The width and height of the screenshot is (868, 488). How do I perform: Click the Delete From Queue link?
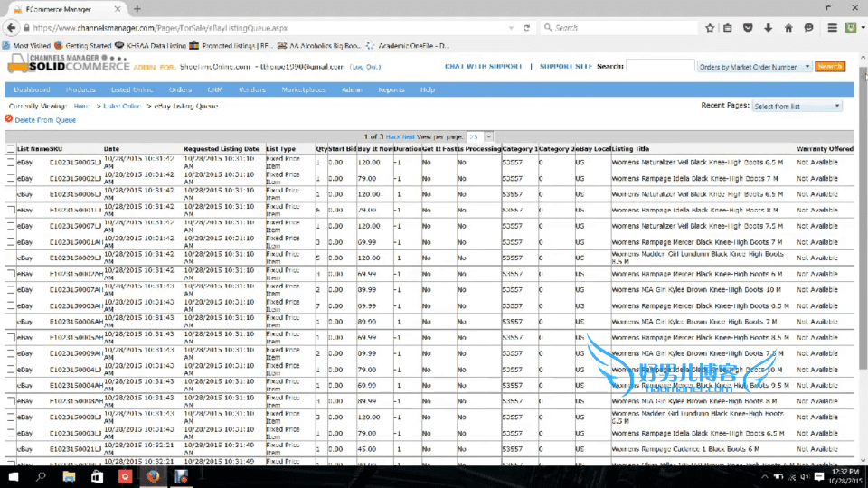tap(45, 120)
